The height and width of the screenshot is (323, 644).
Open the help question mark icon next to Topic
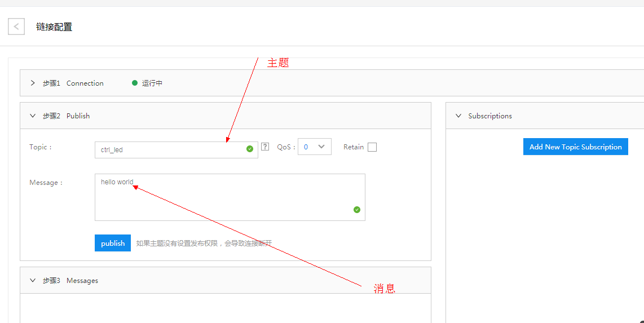tap(265, 147)
